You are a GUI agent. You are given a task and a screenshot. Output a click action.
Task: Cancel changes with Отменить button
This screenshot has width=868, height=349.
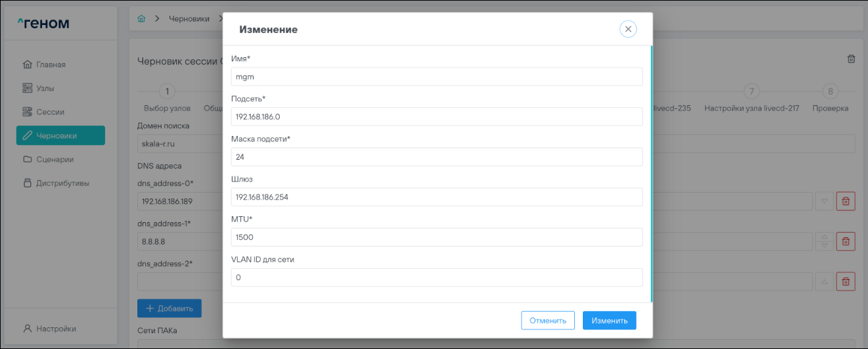click(547, 321)
